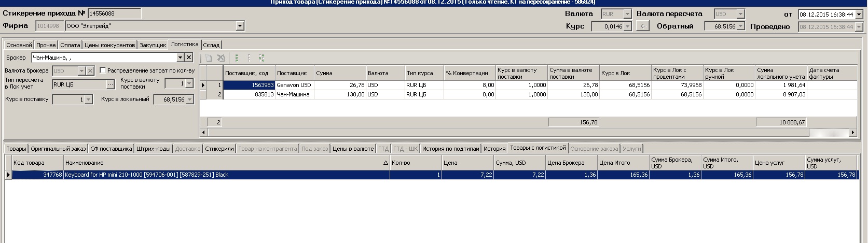This screenshot has height=243, width=868.
Task: Select the Чан-Машина supplier row
Action: (x=293, y=94)
